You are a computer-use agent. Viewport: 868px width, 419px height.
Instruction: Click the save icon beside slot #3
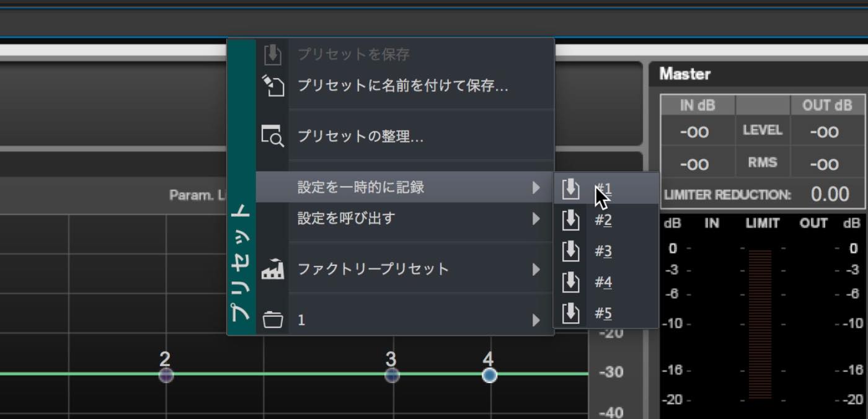570,250
